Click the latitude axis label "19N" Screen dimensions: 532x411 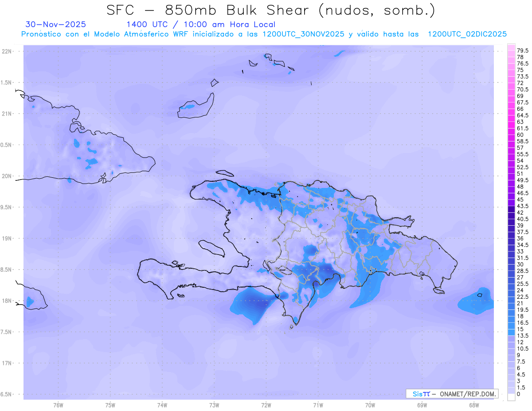[x=8, y=239]
